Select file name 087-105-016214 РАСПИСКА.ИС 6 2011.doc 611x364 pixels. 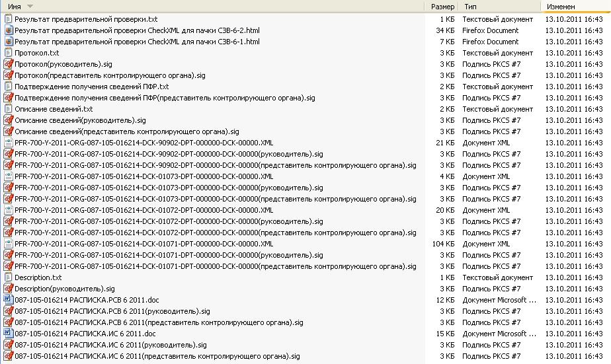tap(85, 334)
